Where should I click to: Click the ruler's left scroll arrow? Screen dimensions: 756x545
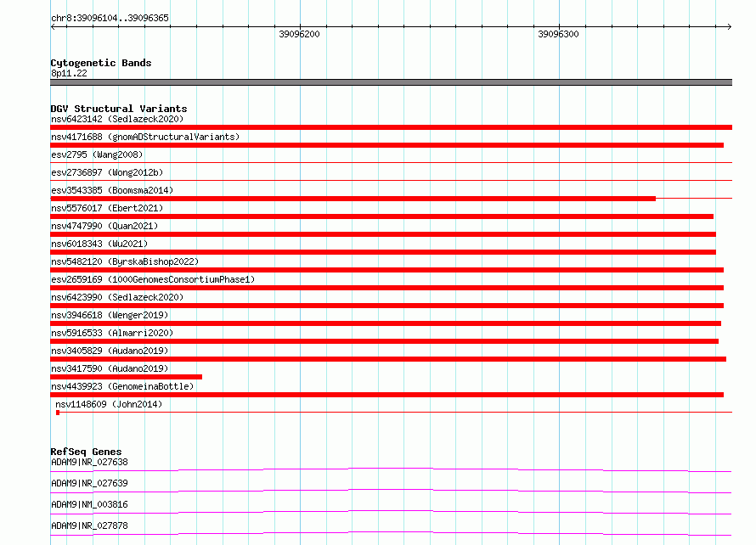53,26
